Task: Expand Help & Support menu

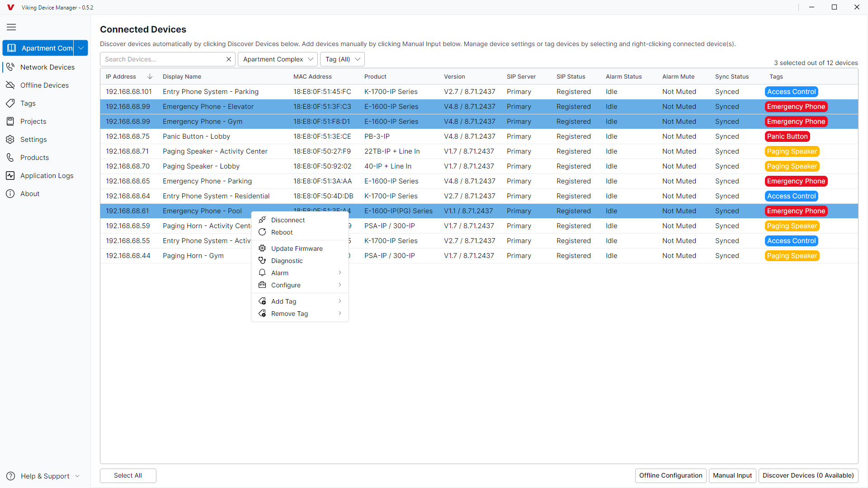Action: tap(44, 476)
